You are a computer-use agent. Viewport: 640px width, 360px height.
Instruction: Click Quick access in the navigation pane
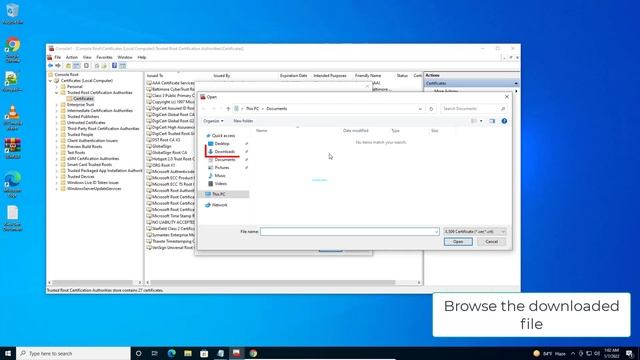(223, 136)
